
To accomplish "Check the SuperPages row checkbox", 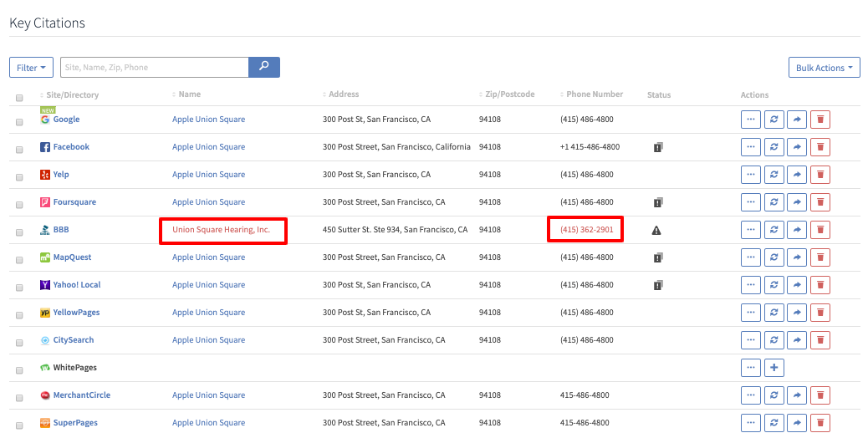I will pyautogui.click(x=19, y=425).
